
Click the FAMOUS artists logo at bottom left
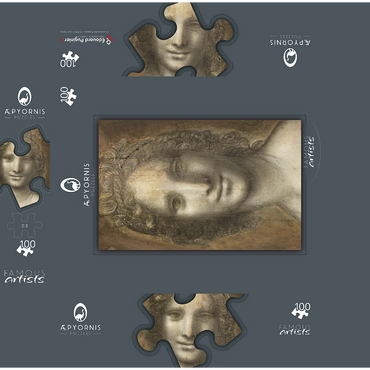click(24, 277)
